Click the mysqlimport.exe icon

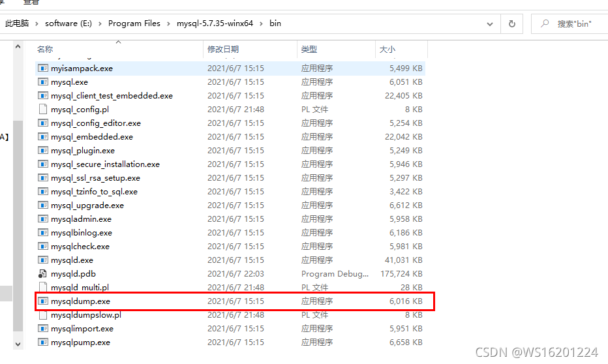click(42, 328)
